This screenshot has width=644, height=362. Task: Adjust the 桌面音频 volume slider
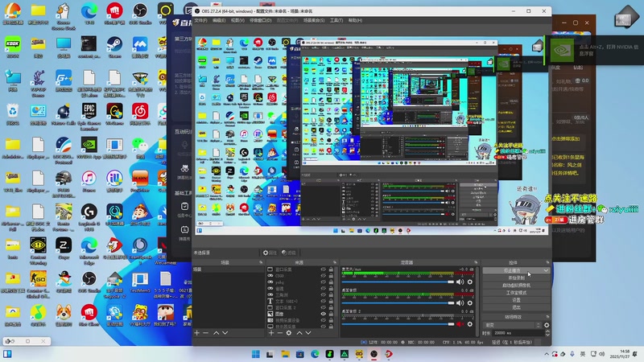[x=398, y=303]
